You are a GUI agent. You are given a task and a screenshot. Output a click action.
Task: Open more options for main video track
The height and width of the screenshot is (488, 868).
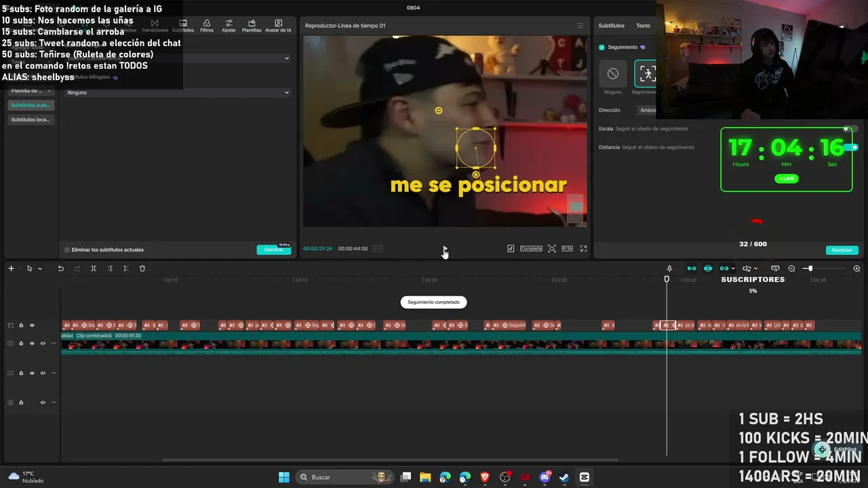click(x=54, y=344)
